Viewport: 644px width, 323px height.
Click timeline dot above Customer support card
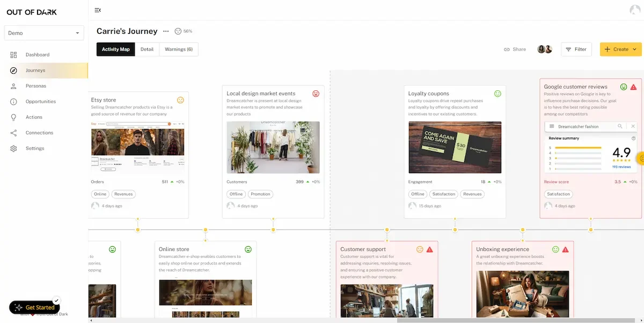tap(387, 230)
